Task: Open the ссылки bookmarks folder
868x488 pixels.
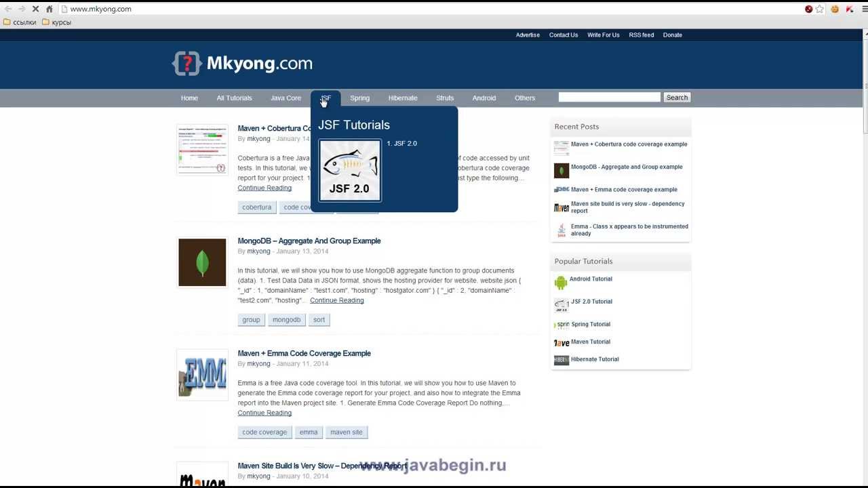Action: click(x=20, y=22)
